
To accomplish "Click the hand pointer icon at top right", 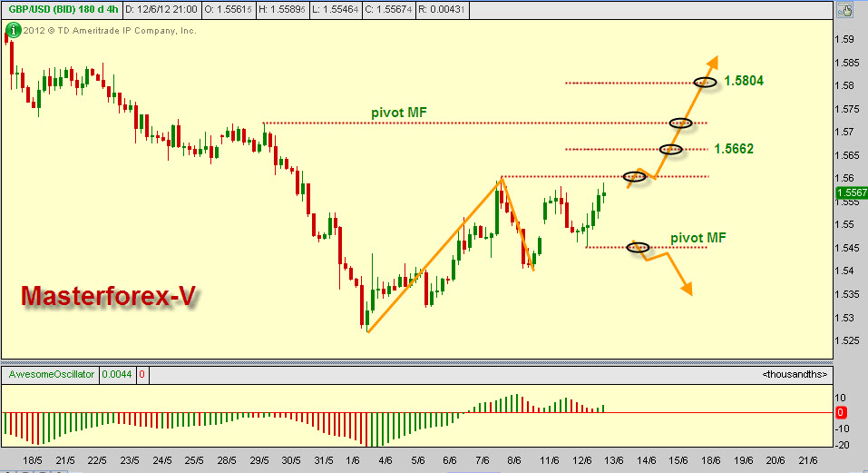I will point(844,9).
